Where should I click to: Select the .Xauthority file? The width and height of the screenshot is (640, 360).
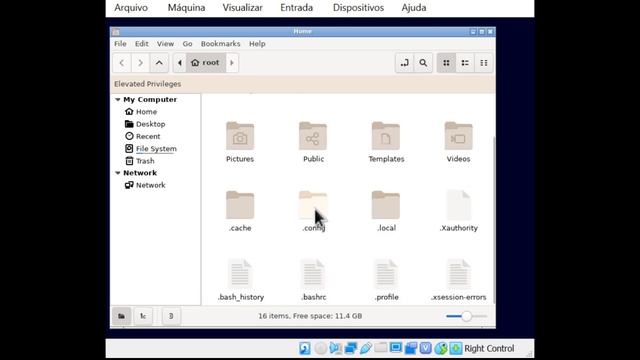pos(458,211)
